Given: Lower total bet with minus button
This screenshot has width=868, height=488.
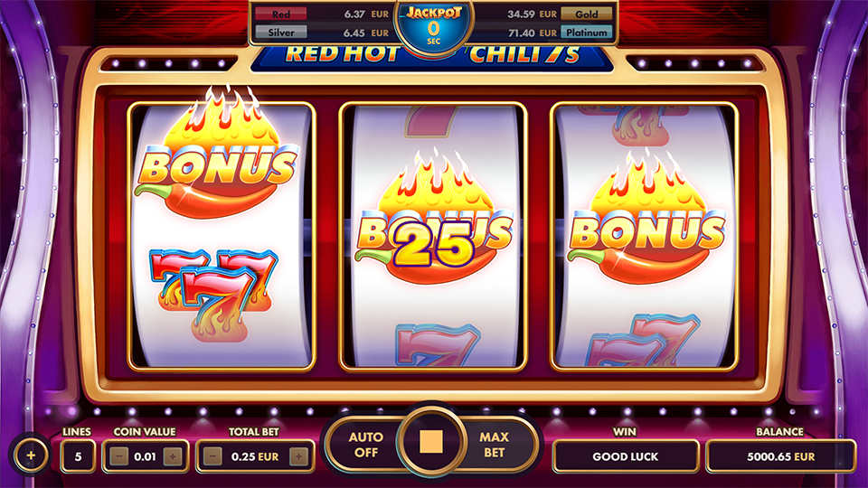Looking at the screenshot, I should [x=212, y=456].
